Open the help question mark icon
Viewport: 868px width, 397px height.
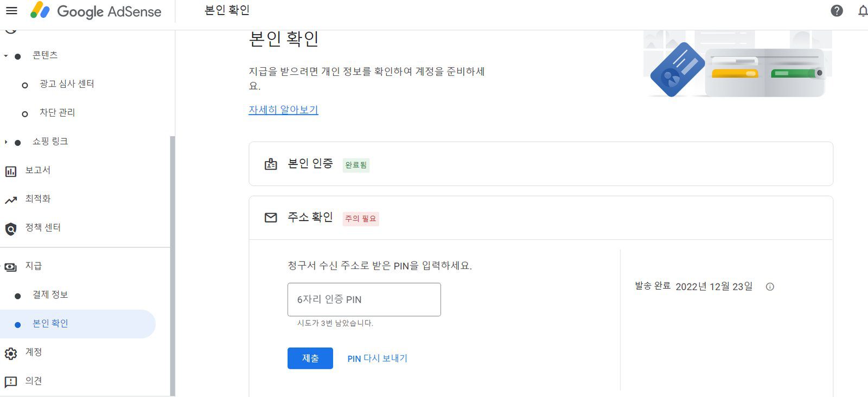(x=837, y=11)
